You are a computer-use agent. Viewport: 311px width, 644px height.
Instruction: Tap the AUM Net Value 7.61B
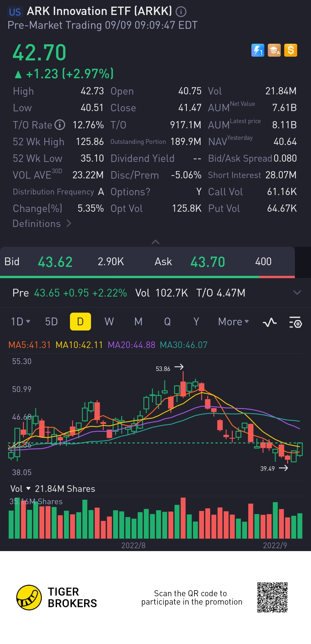(x=285, y=108)
